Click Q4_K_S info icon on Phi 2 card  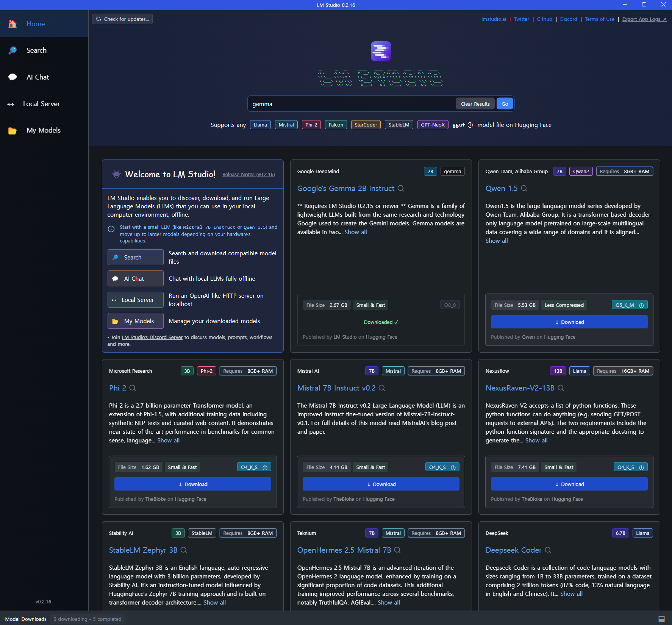265,467
